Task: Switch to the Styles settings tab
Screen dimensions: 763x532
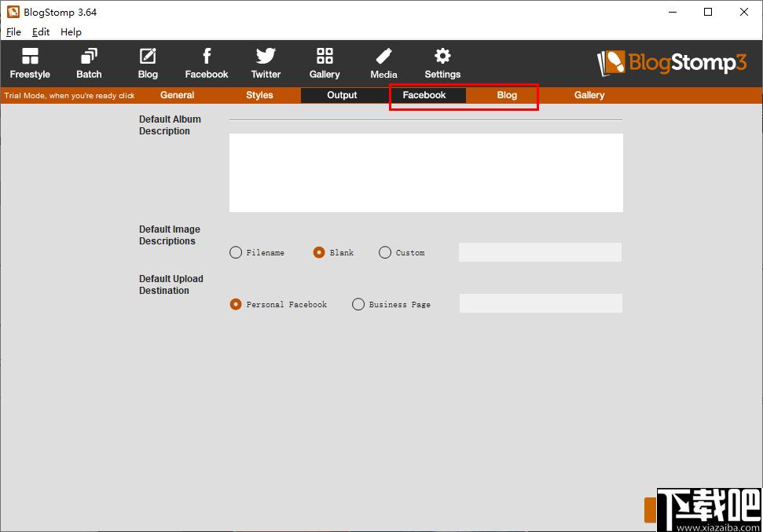Action: click(x=259, y=95)
